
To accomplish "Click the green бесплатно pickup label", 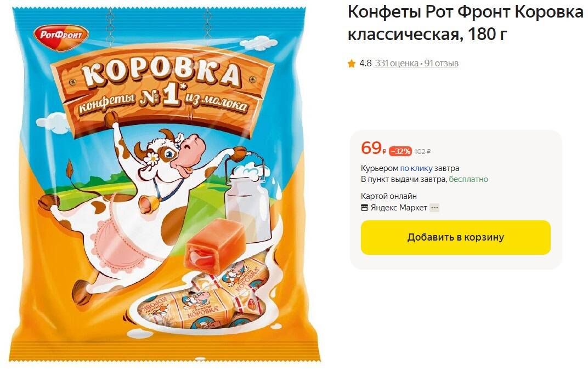I will [468, 179].
